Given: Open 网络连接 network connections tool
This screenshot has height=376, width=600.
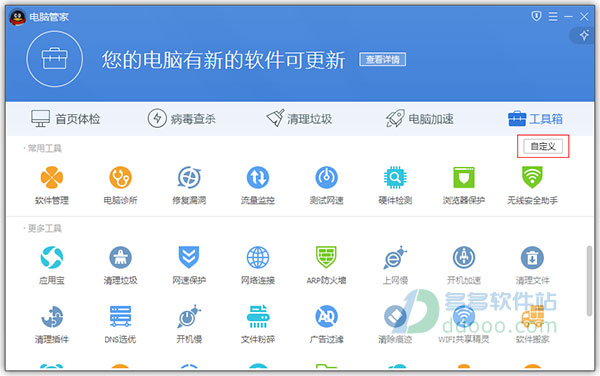Looking at the screenshot, I should (x=258, y=265).
